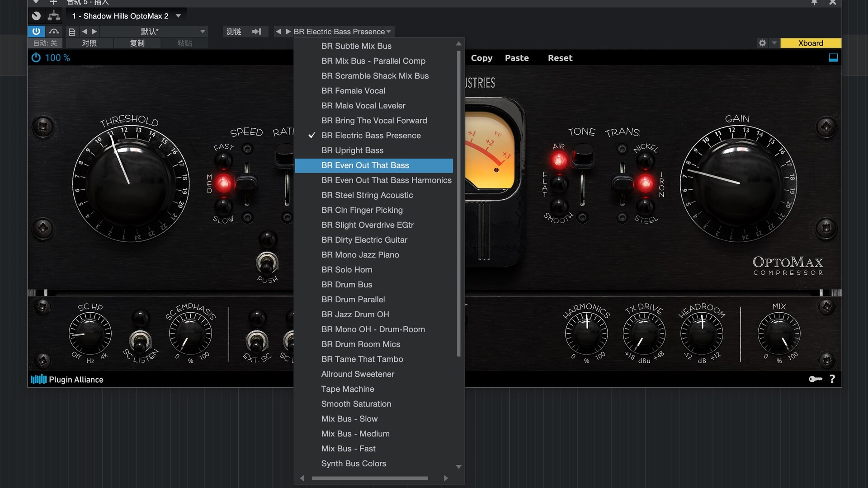Image resolution: width=868 pixels, height=488 pixels.
Task: Choose the Tape Machine preset
Action: pos(347,389)
